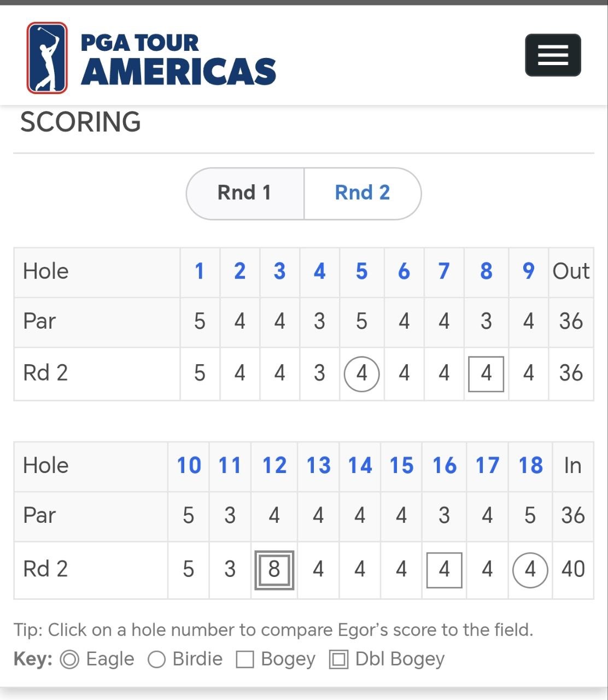Click the back nine In total 40
The height and width of the screenshot is (700, 608).
[x=573, y=569]
